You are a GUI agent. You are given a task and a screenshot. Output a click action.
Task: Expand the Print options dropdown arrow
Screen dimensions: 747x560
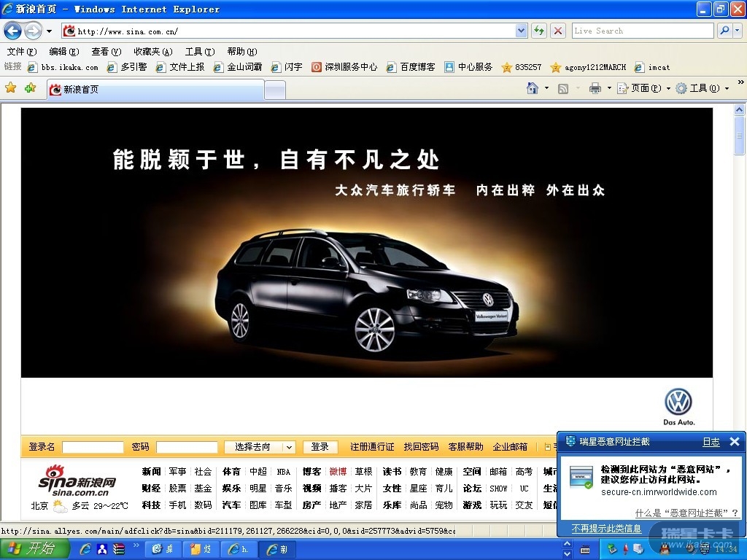pos(609,88)
